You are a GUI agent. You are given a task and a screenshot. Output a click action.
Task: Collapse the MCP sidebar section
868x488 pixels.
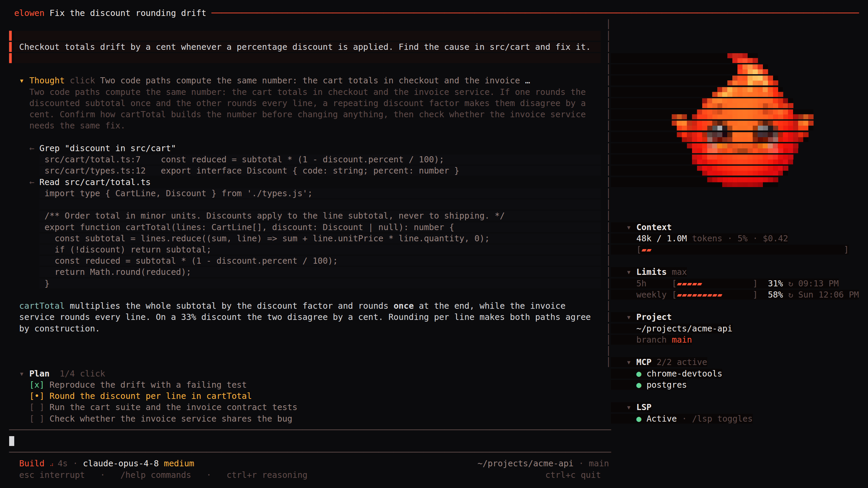point(629,362)
